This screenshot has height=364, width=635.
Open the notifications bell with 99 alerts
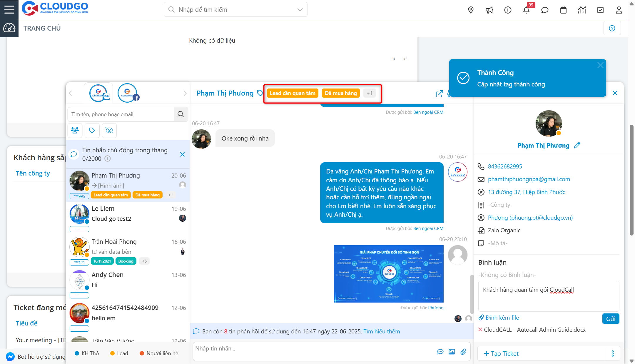[527, 10]
